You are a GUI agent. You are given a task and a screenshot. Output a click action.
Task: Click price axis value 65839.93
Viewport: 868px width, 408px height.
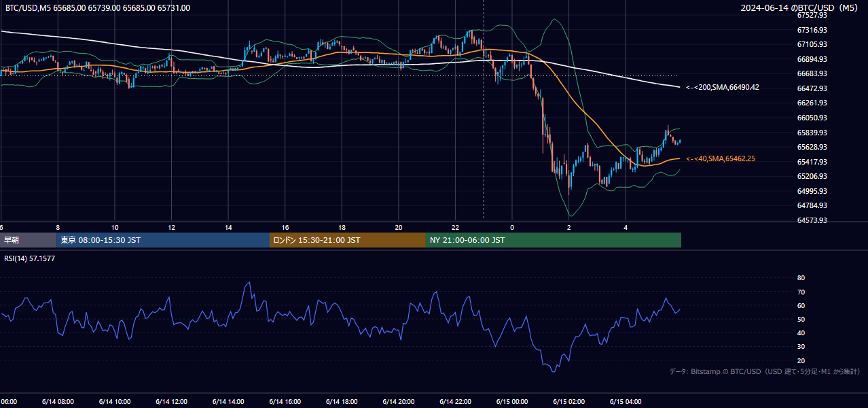tap(812, 133)
